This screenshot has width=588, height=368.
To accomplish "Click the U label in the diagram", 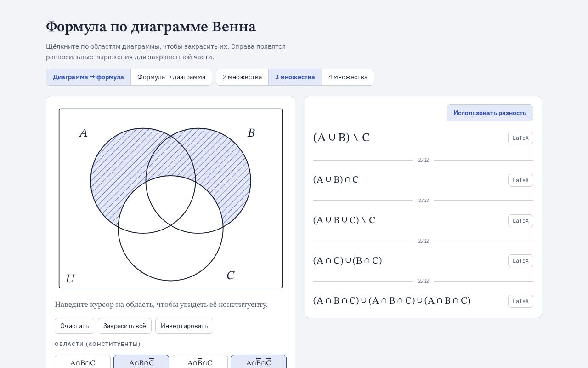I will coord(70,279).
